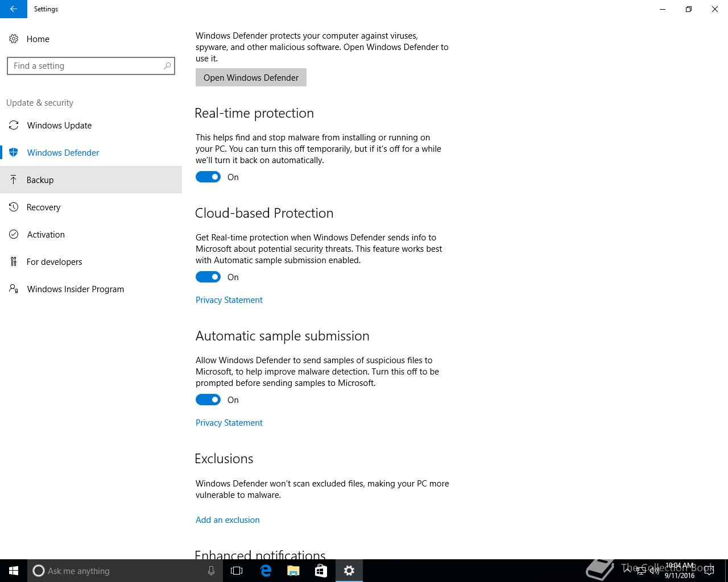Viewport: 728px width, 582px height.
Task: Open the Activation settings page
Action: (x=91, y=234)
